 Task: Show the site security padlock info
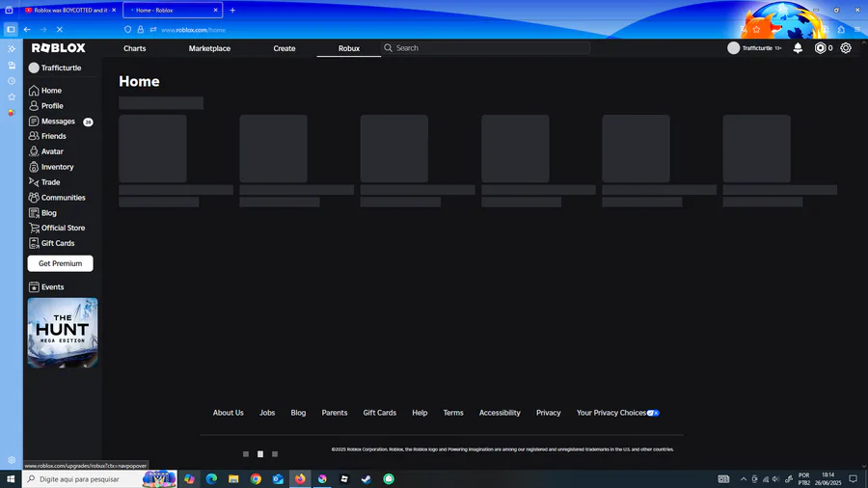pos(141,30)
